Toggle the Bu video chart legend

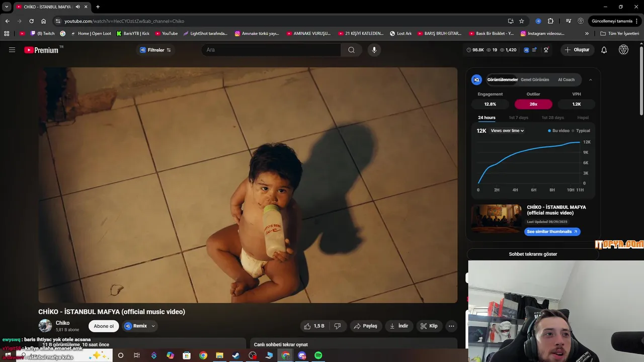pyautogui.click(x=558, y=131)
